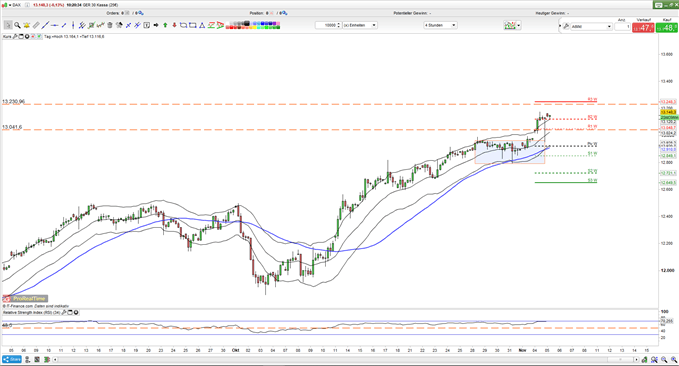Open the alarm bell alert tool
The height and width of the screenshot is (366, 679).
pos(26,25)
